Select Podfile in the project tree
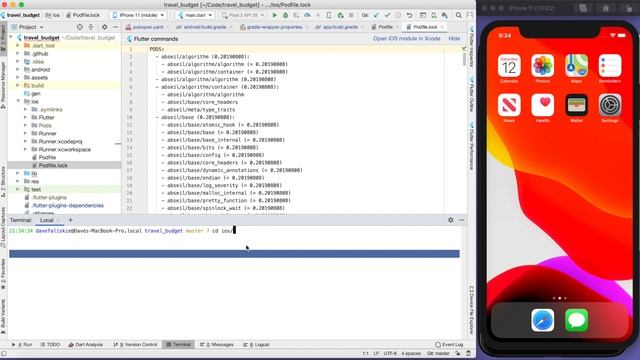 pos(47,158)
